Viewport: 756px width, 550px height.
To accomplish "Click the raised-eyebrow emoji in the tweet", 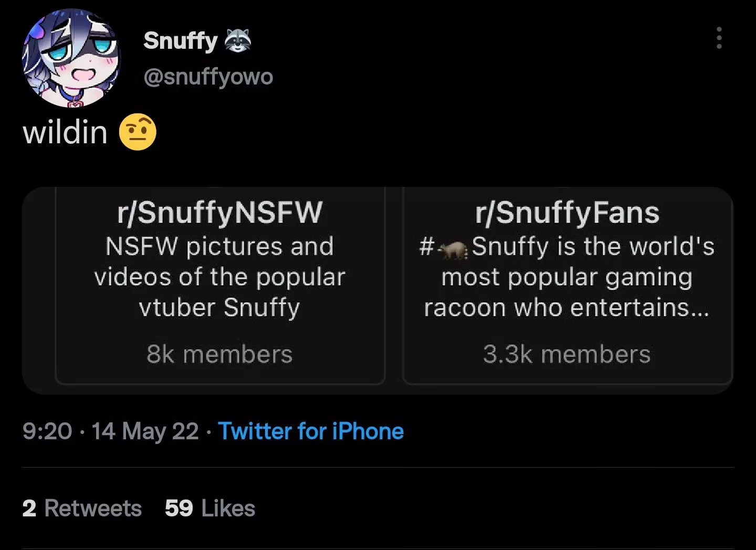I will 138,132.
